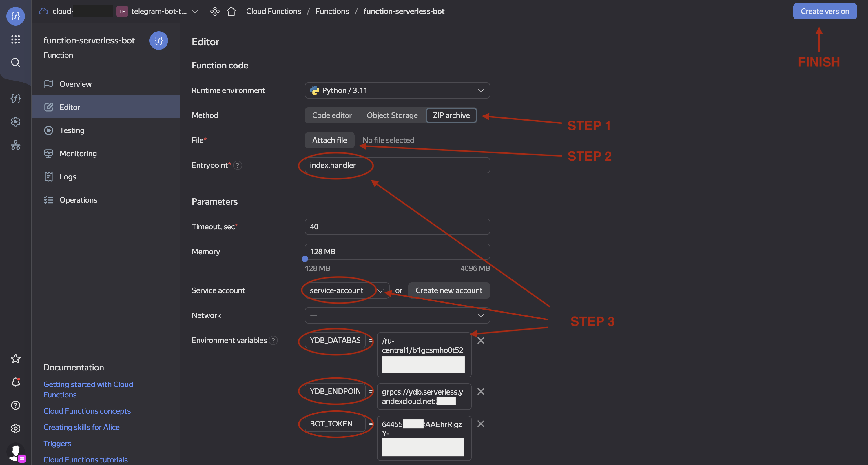Open the all services grid icon
868x465 pixels.
pos(16,39)
